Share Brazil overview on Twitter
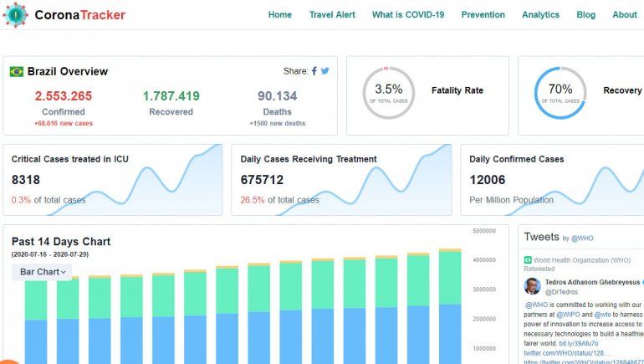Image resolution: width=644 pixels, height=364 pixels. click(325, 71)
